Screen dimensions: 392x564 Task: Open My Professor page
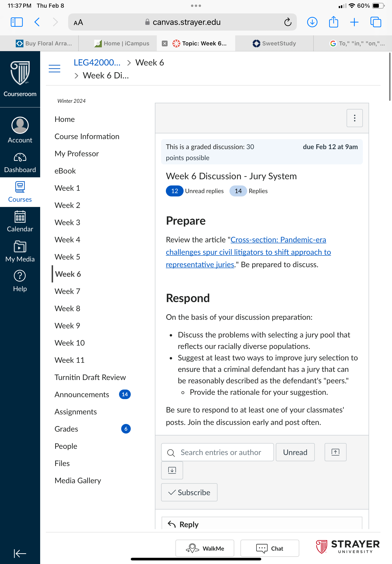77,154
